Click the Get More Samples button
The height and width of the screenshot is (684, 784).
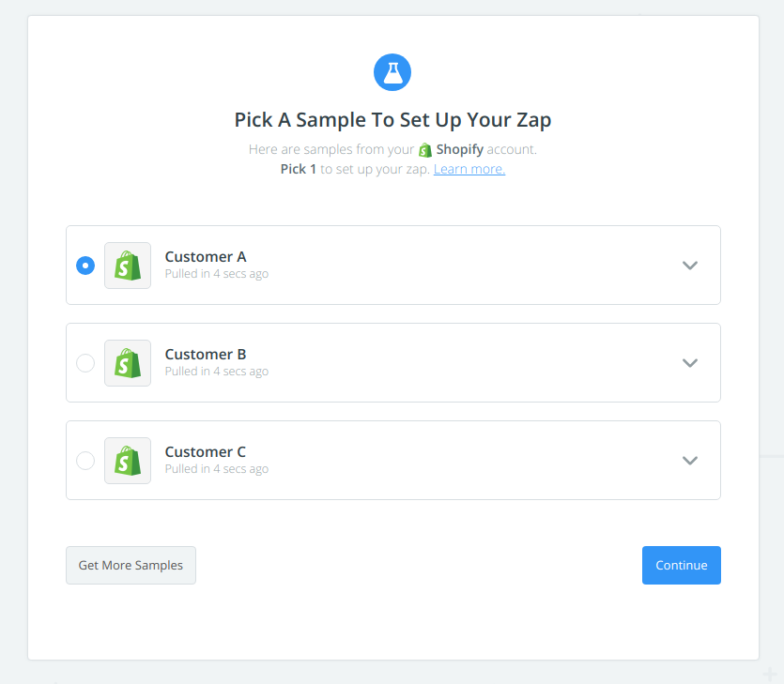pyautogui.click(x=131, y=565)
